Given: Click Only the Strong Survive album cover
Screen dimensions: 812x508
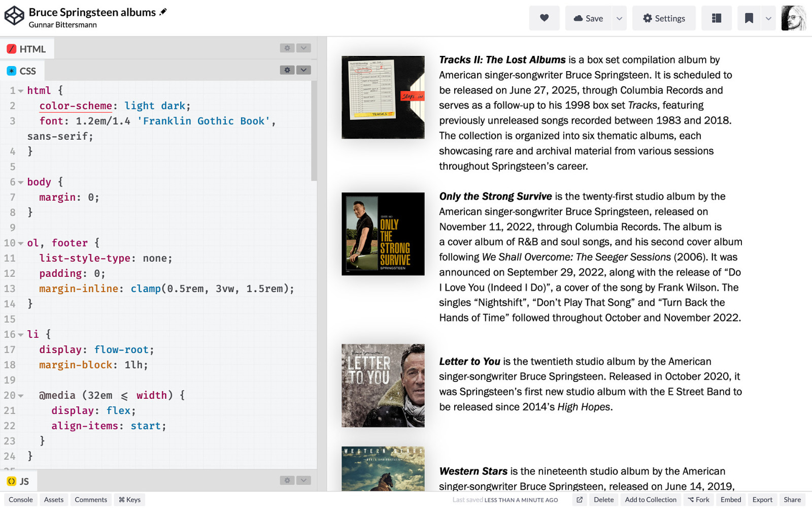Looking at the screenshot, I should coord(383,234).
